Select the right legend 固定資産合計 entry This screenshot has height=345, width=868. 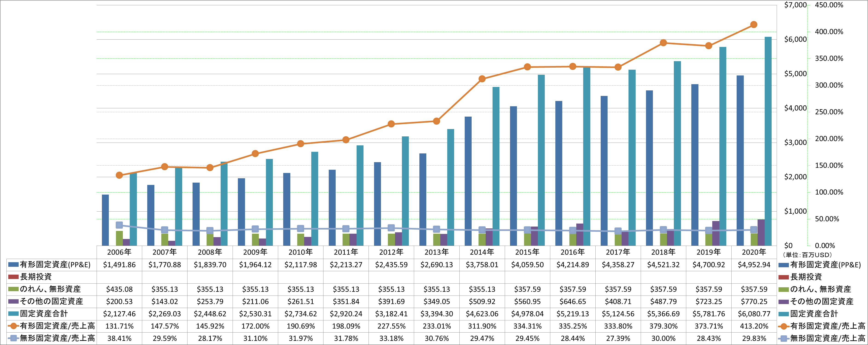point(808,314)
